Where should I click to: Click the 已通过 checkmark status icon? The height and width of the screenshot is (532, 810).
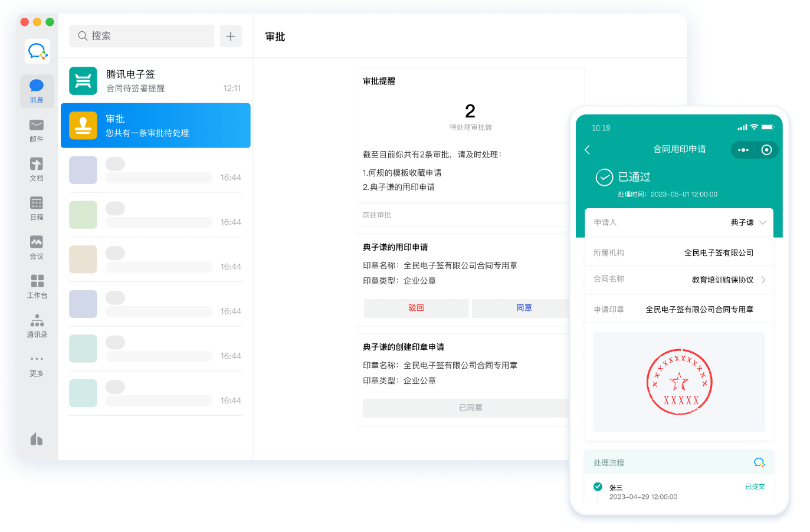[604, 177]
